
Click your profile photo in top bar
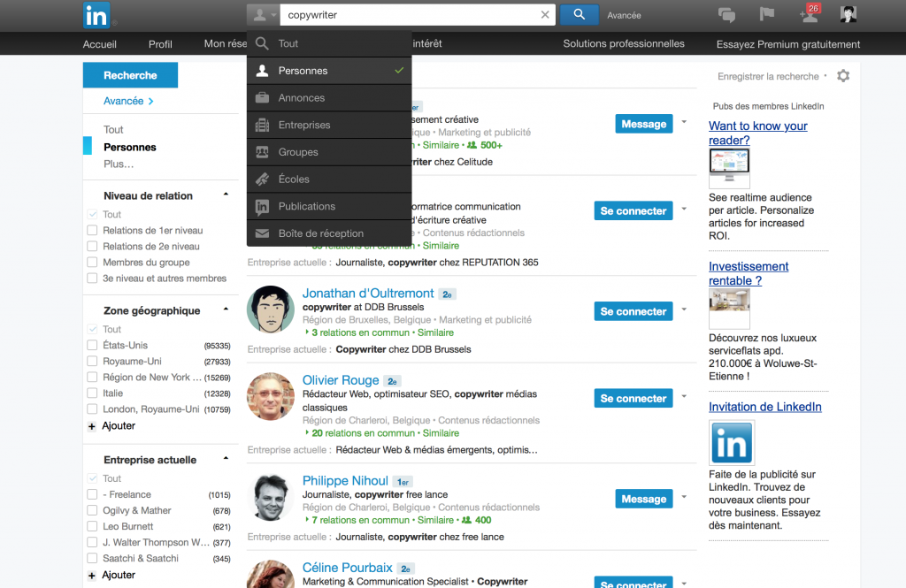point(848,14)
